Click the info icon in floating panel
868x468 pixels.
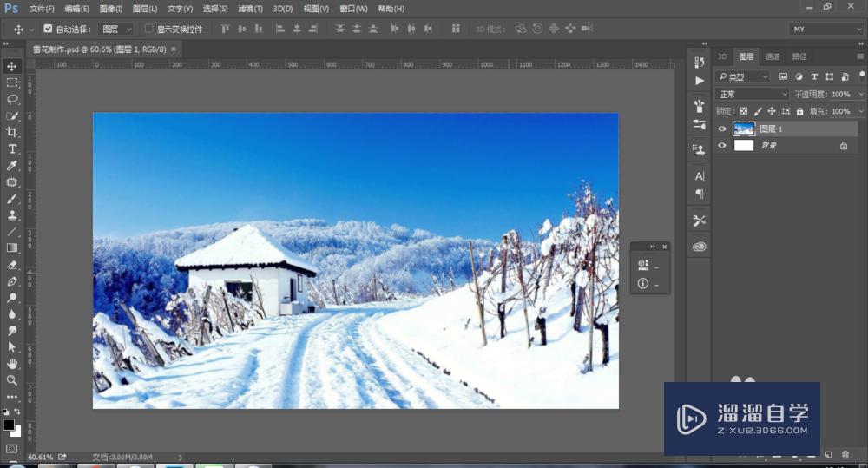[x=642, y=284]
